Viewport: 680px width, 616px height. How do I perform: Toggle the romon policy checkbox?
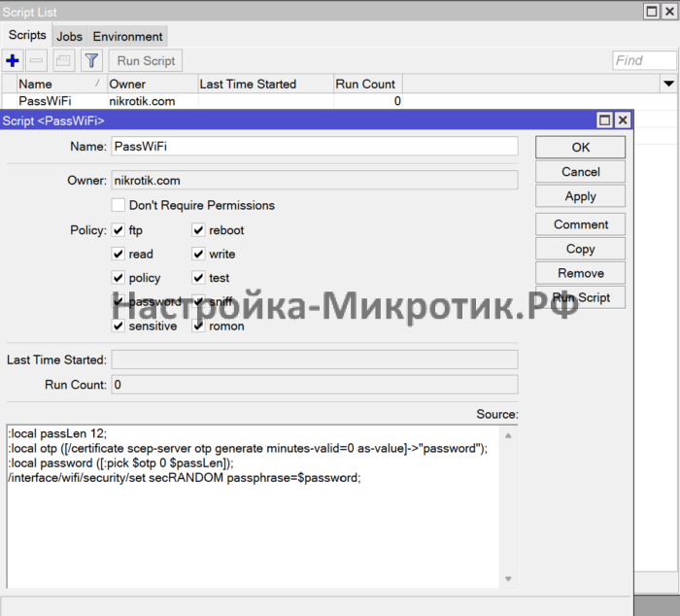point(198,325)
